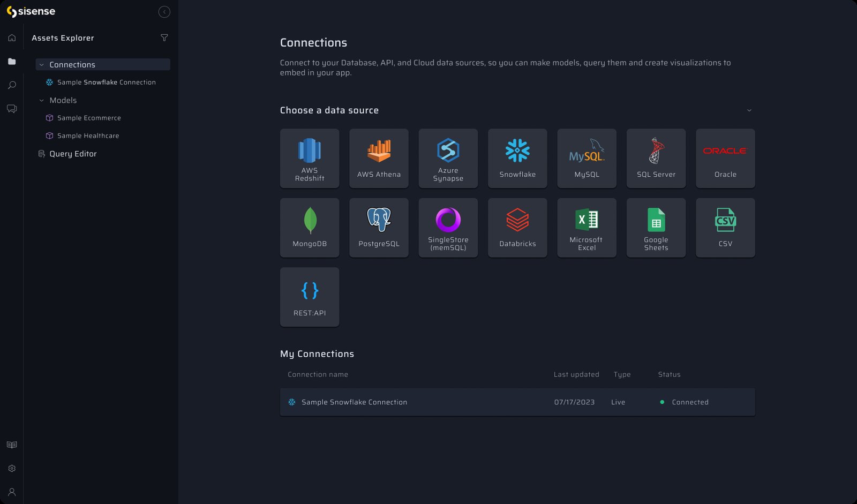
Task: Select the AWS Athena data source
Action: (379, 159)
